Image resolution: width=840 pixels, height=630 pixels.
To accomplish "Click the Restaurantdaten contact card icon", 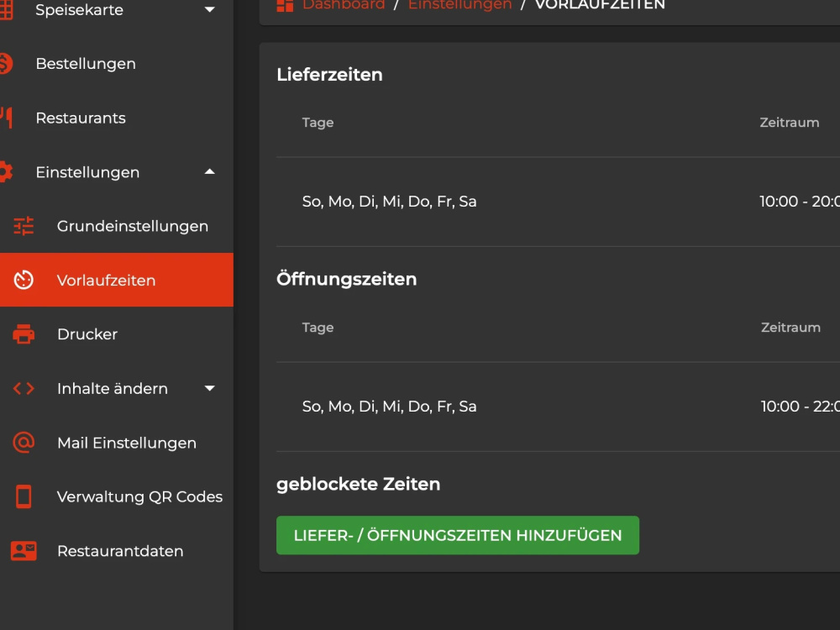I will click(24, 551).
